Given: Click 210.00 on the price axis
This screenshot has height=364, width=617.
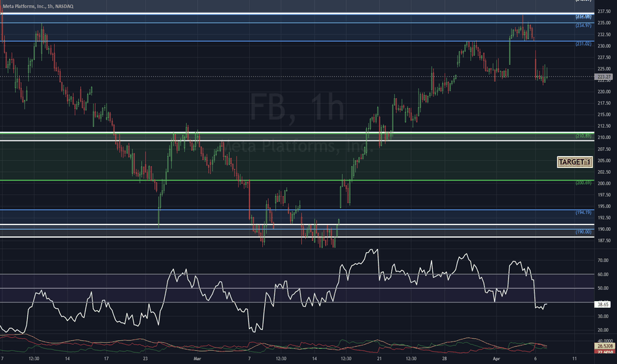Looking at the screenshot, I should pos(604,138).
